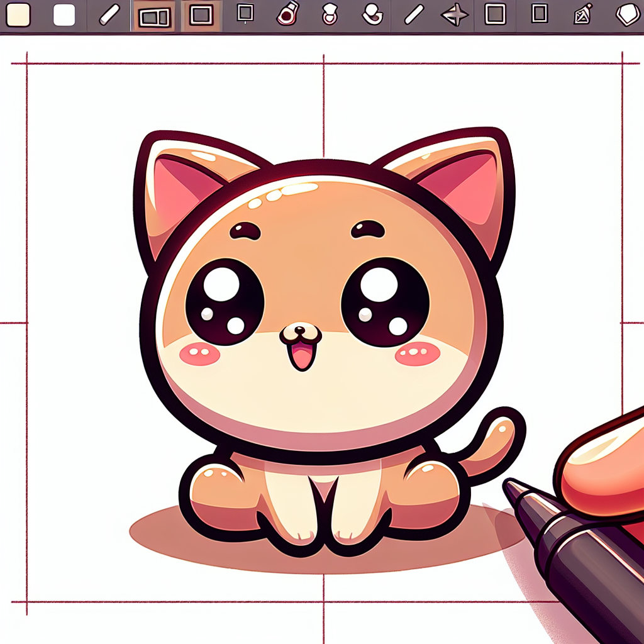Image resolution: width=644 pixels, height=644 pixels.
Task: Select the diagonal line tool
Action: click(414, 14)
